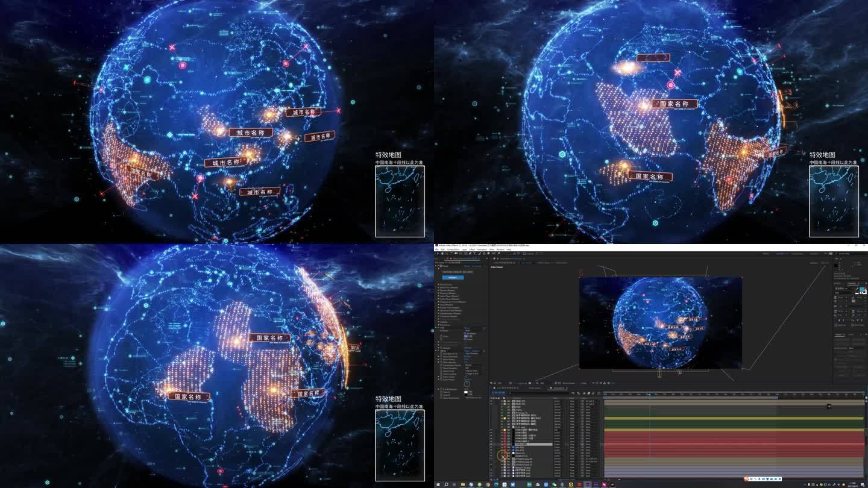Open the Effect menu

click(472, 249)
